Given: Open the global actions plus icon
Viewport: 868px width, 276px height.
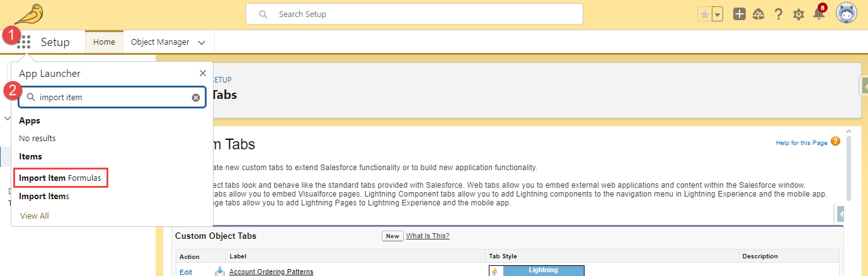Looking at the screenshot, I should click(740, 14).
